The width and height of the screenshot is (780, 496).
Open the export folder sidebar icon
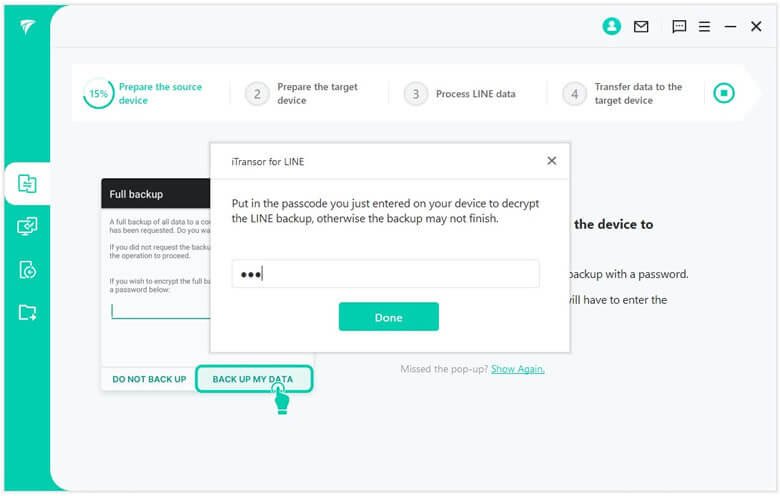click(x=27, y=312)
